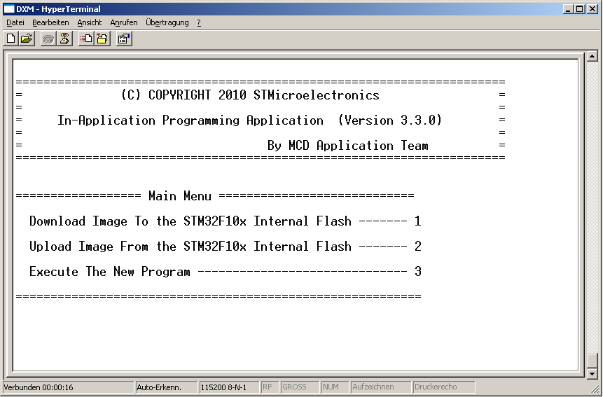Click the vertical scrollbar thumb
Viewport: 603px width, 397px height.
coord(592,361)
